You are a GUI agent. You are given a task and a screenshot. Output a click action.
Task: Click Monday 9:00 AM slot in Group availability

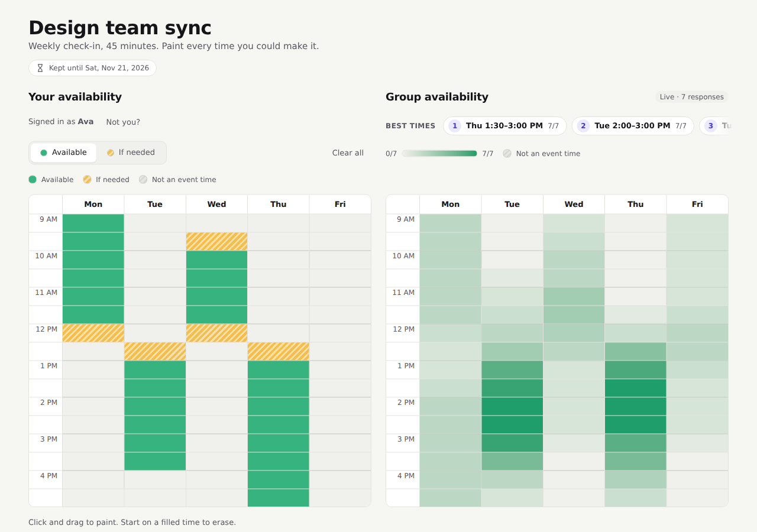point(451,223)
